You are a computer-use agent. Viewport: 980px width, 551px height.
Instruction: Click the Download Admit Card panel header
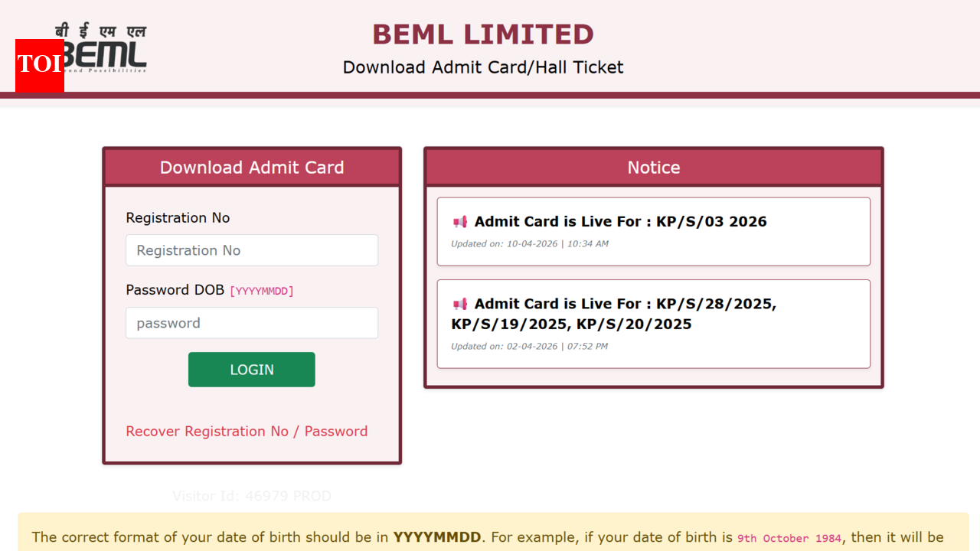click(x=251, y=167)
